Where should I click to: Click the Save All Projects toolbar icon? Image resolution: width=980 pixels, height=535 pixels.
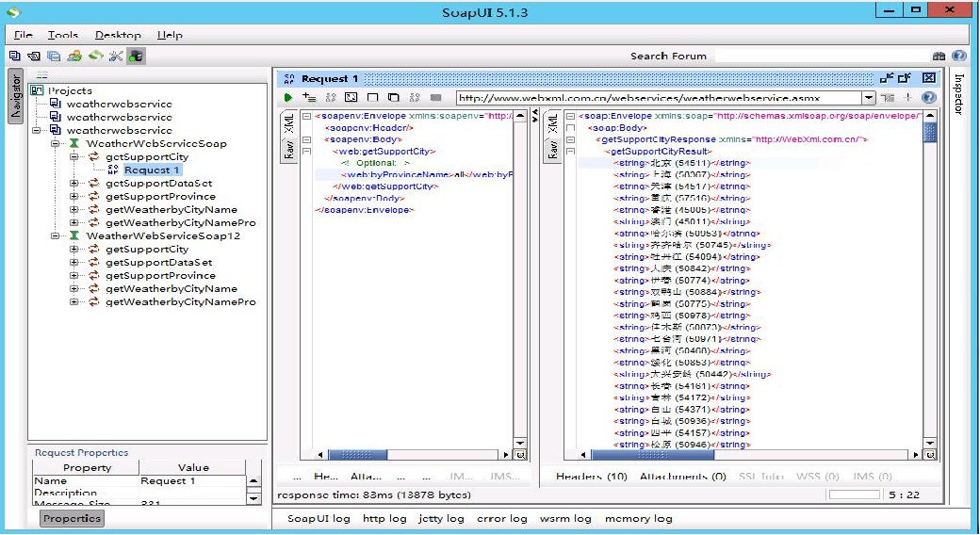[54, 56]
